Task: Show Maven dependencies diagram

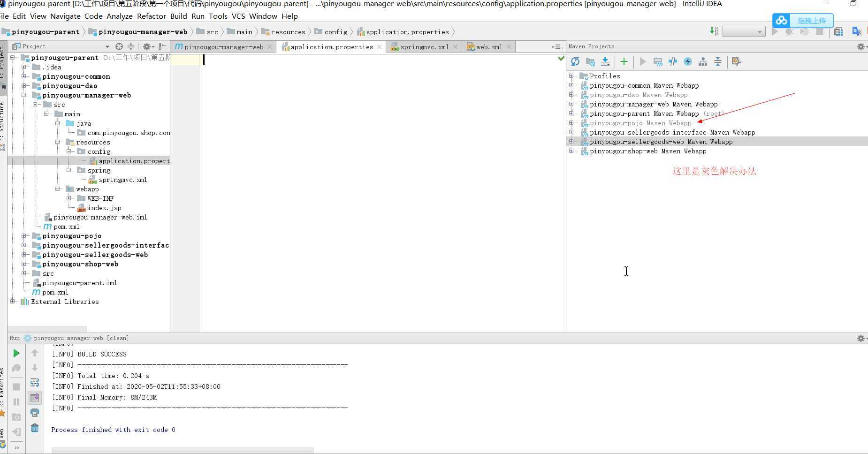Action: (703, 61)
